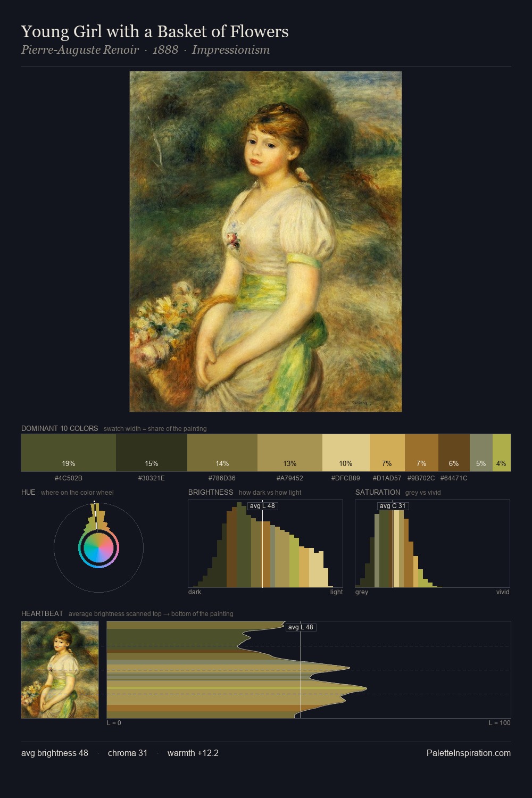Click hex code '#D1AD57' text
The height and width of the screenshot is (798, 532).
[387, 478]
